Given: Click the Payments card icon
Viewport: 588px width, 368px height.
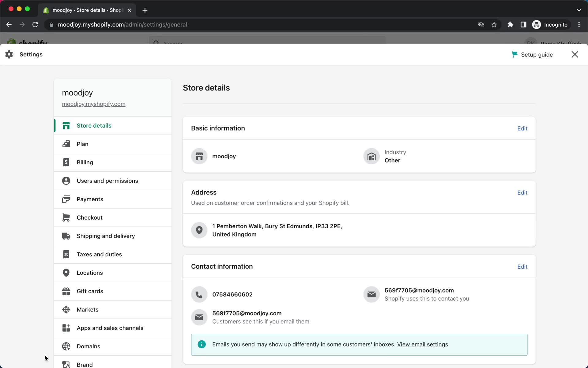Looking at the screenshot, I should tap(66, 199).
